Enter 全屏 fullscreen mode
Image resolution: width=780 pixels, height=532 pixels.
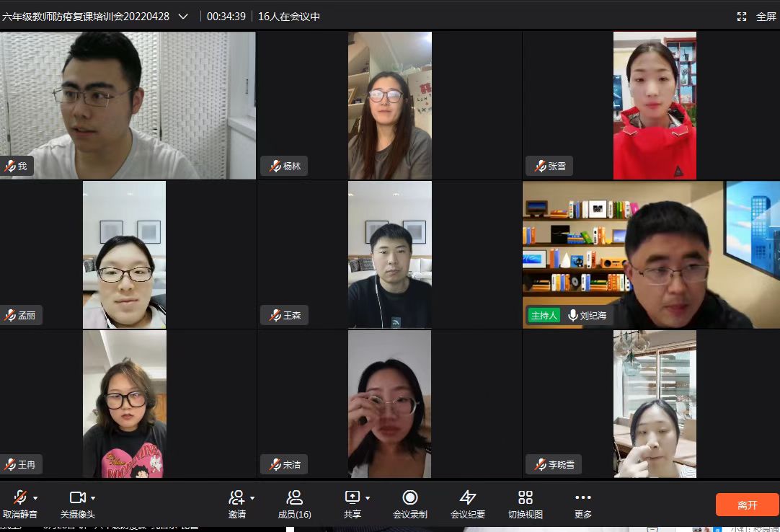(x=757, y=17)
